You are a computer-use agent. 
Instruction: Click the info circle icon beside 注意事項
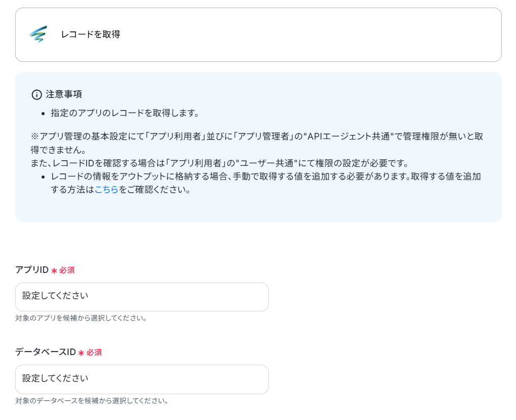[x=36, y=95]
